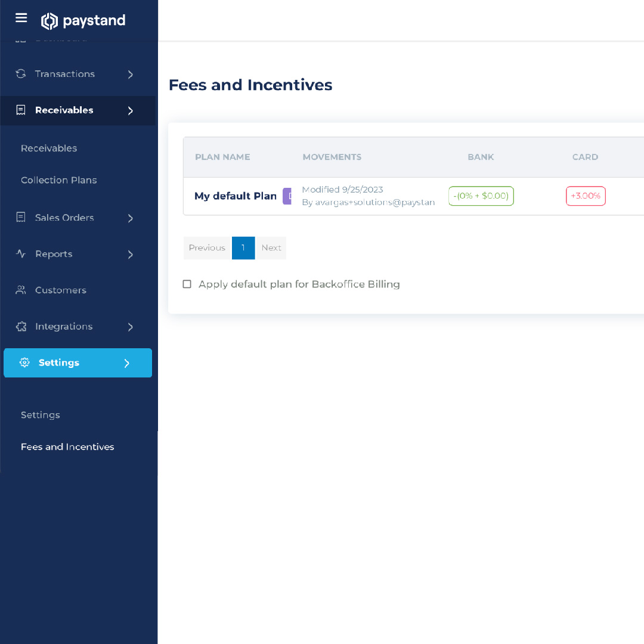Click the Reports activity icon
644x644 pixels.
point(21,254)
